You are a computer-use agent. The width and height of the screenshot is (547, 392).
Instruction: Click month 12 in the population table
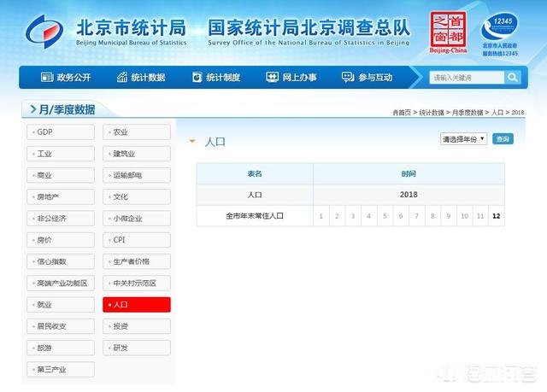[497, 216]
